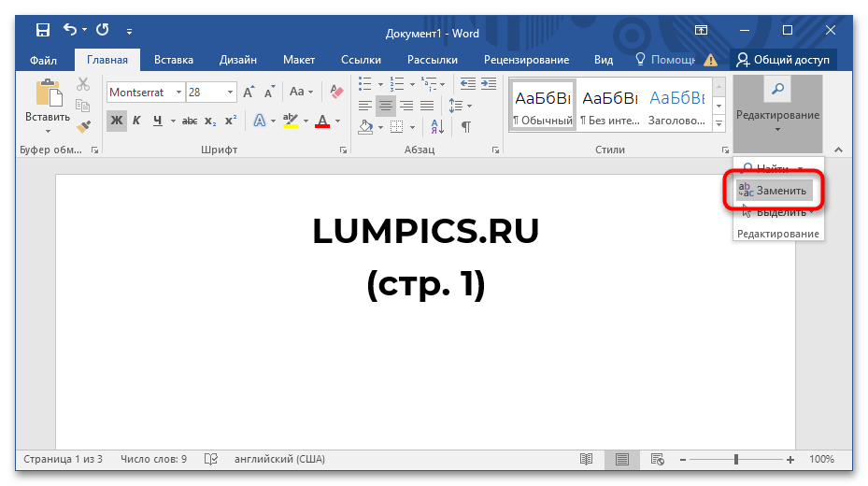The height and width of the screenshot is (486, 868).
Task: Click the paragraph shading bucket icon
Action: tap(365, 127)
